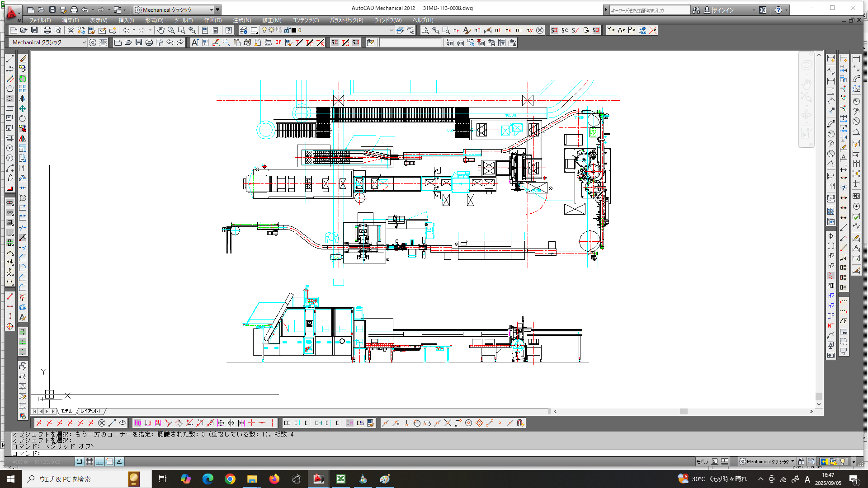This screenshot has width=868, height=488.
Task: Open the 挿入(I) menu
Action: 126,20
